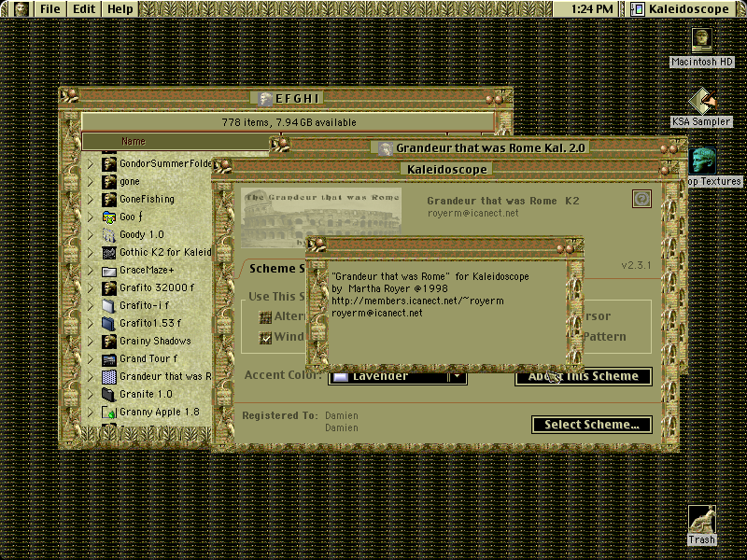Open the File menu
The width and height of the screenshot is (747, 560).
click(50, 9)
